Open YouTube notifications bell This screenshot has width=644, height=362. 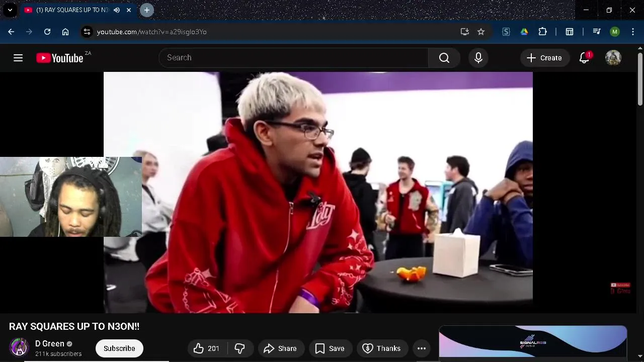(x=585, y=58)
